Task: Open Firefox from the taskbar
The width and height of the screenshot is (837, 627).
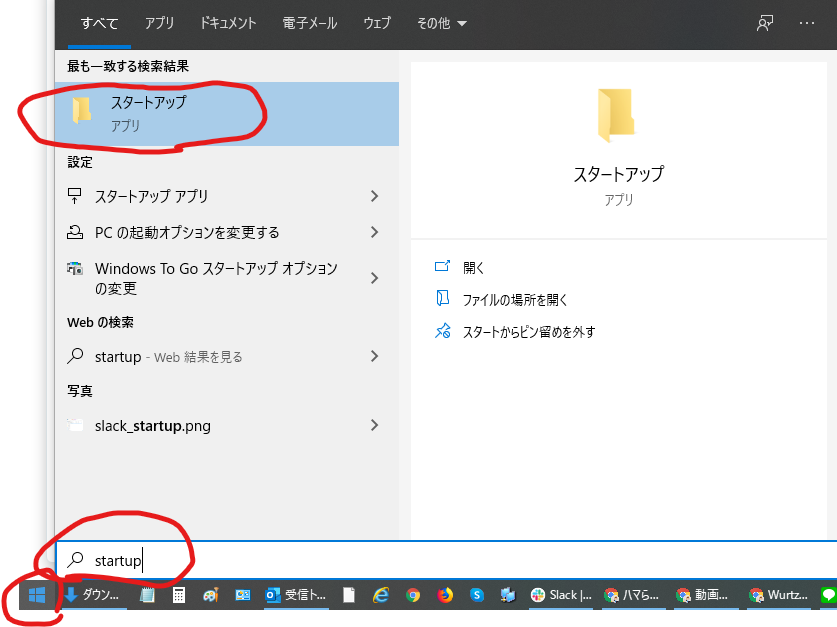Action: 446,595
